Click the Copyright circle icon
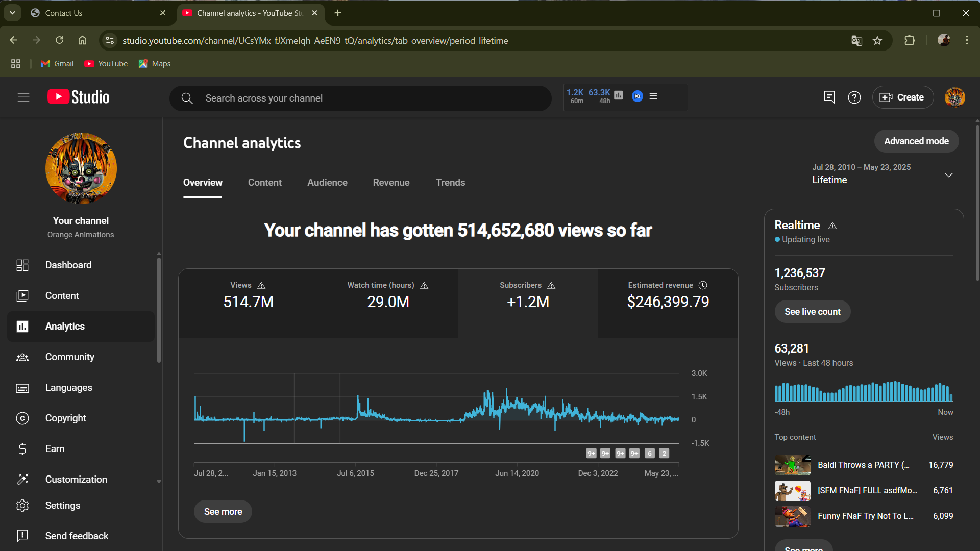Image resolution: width=980 pixels, height=551 pixels. click(x=22, y=418)
